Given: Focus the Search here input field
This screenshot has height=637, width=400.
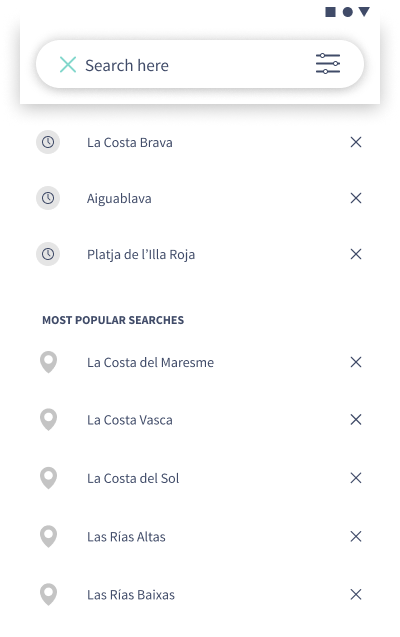Looking at the screenshot, I should click(x=195, y=65).
